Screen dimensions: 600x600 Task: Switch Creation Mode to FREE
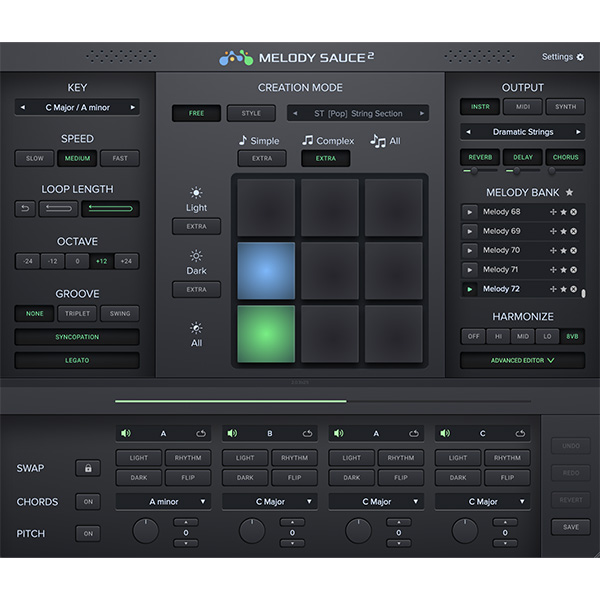196,113
